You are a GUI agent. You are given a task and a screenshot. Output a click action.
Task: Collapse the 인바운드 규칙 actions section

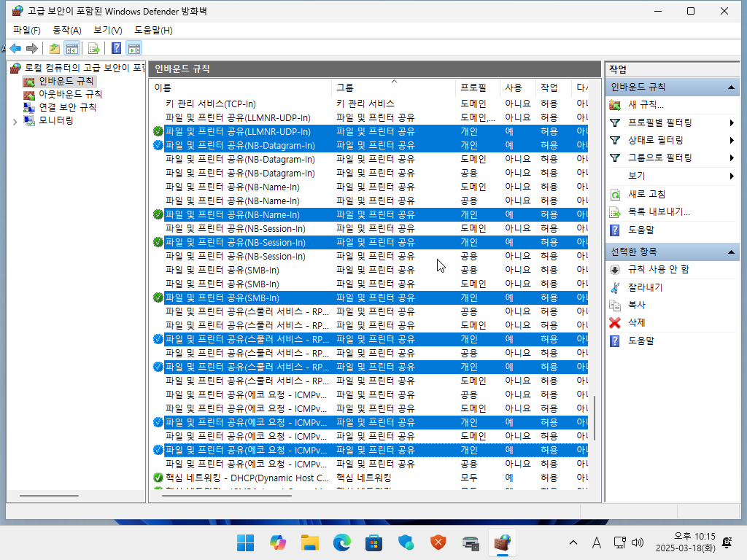pyautogui.click(x=731, y=87)
